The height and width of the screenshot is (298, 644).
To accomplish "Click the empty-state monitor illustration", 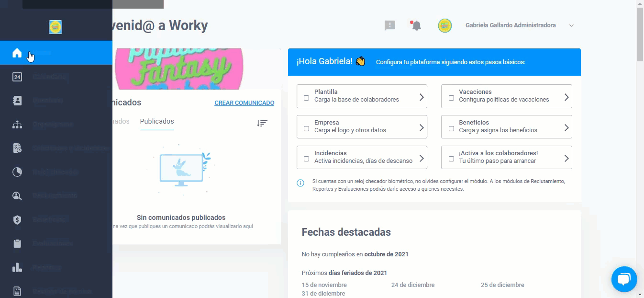I will point(181,170).
